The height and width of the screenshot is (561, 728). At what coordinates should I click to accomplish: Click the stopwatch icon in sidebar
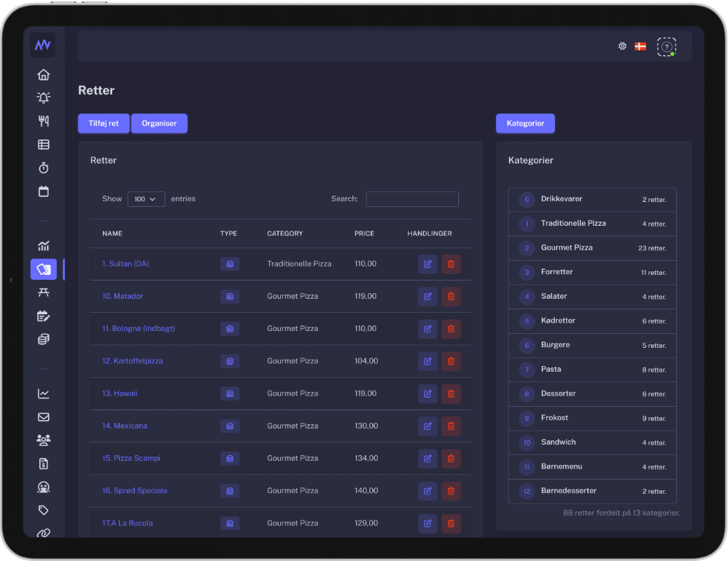[x=43, y=168]
